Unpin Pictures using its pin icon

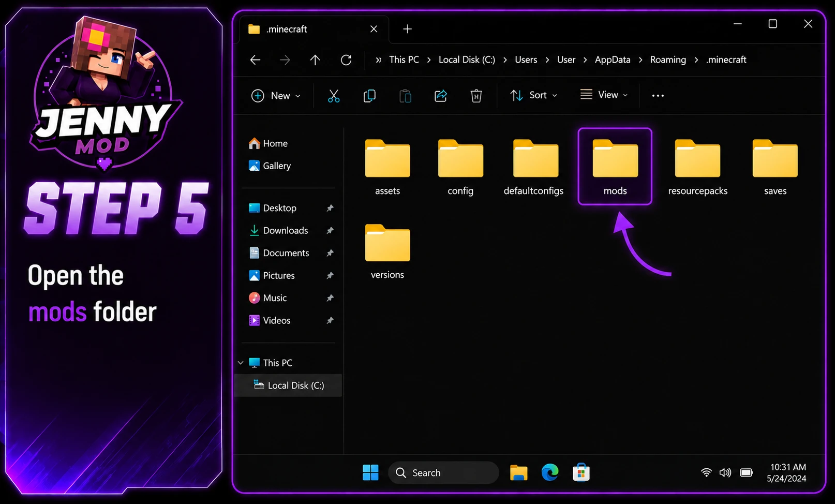click(x=330, y=275)
